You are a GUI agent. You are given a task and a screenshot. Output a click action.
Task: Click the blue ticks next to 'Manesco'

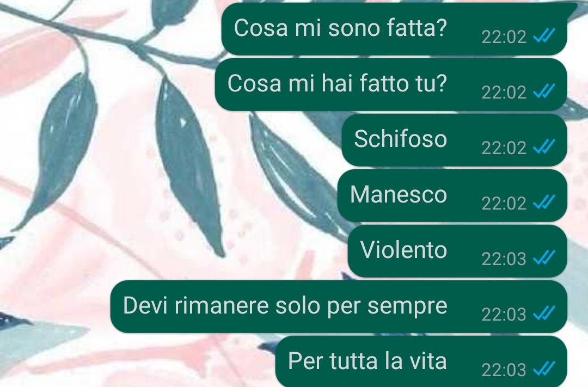(544, 202)
